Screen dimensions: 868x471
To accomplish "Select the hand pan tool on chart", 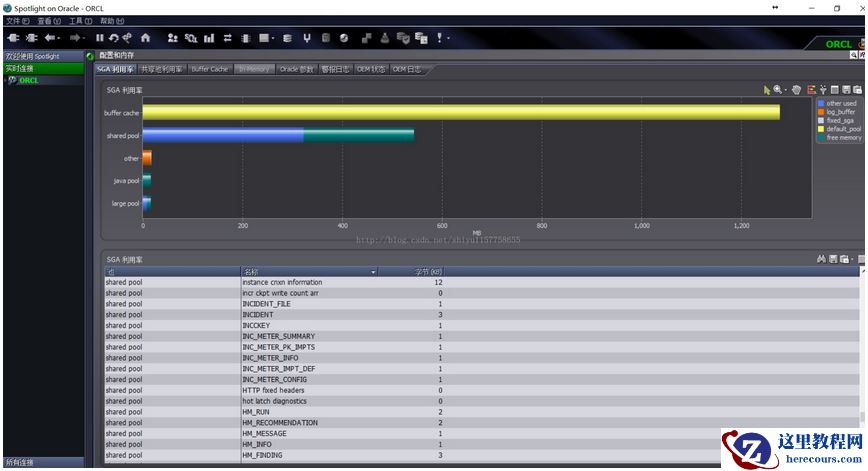I will [797, 90].
